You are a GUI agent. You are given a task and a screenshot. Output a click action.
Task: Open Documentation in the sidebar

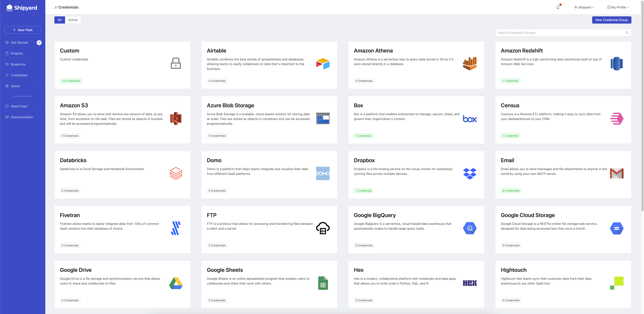point(22,117)
